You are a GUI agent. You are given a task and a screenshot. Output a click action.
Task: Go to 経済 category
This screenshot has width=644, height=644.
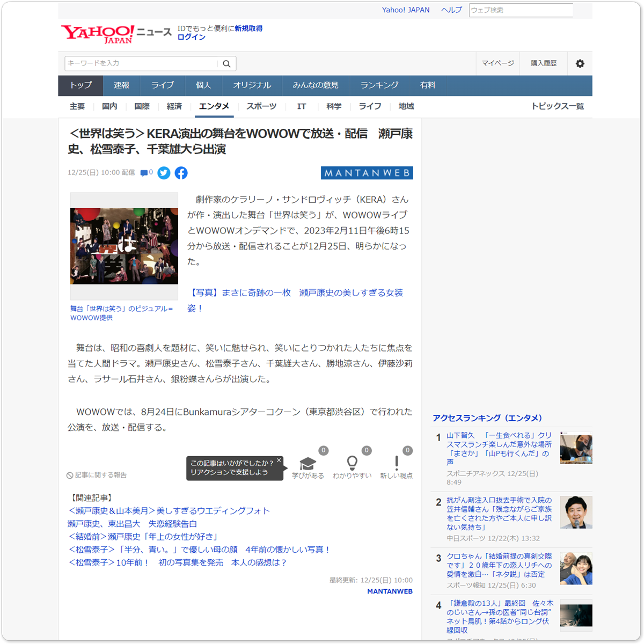click(x=174, y=106)
